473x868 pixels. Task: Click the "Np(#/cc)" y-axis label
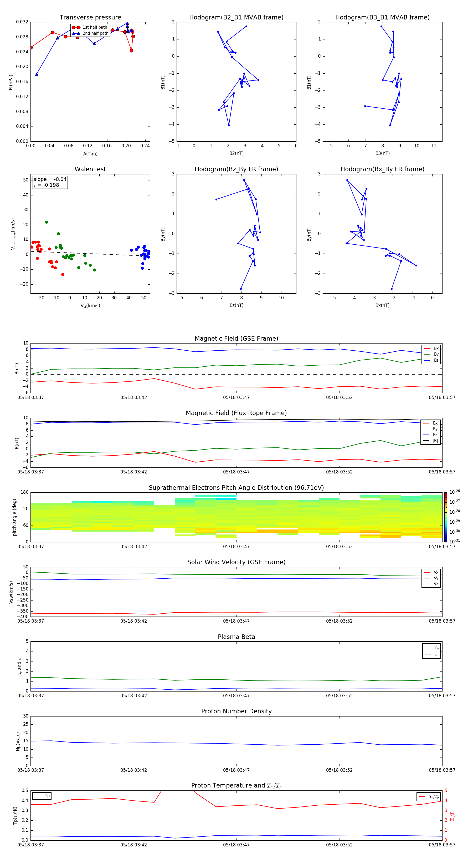18,741
